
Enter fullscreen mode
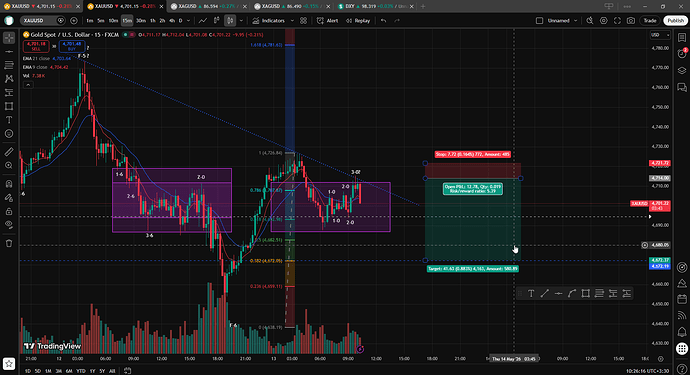coord(617,21)
